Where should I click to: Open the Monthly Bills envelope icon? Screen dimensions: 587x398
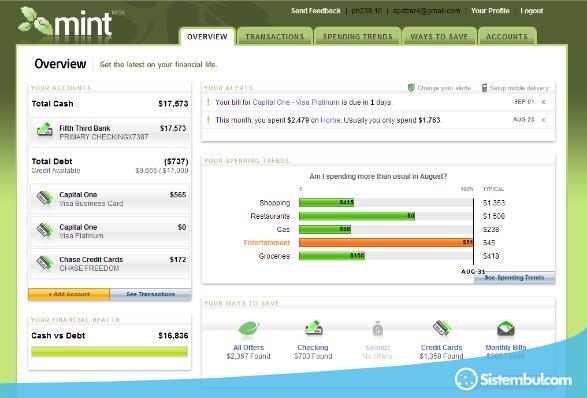pyautogui.click(x=506, y=328)
